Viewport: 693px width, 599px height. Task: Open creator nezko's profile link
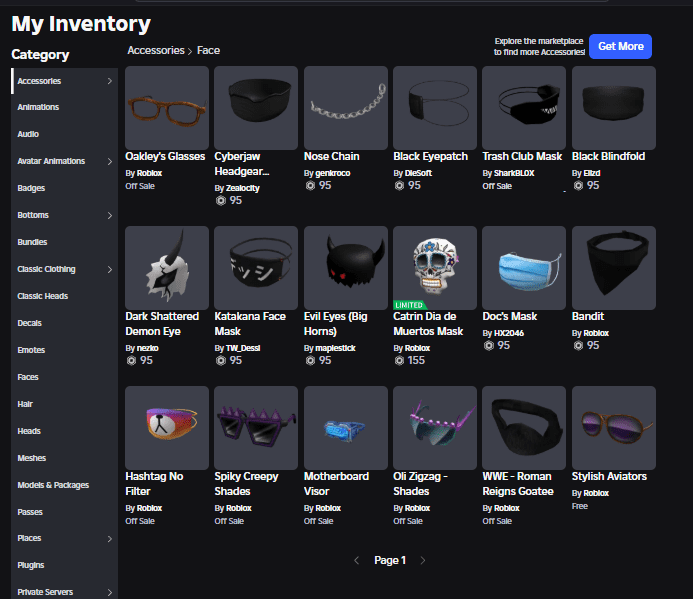148,348
